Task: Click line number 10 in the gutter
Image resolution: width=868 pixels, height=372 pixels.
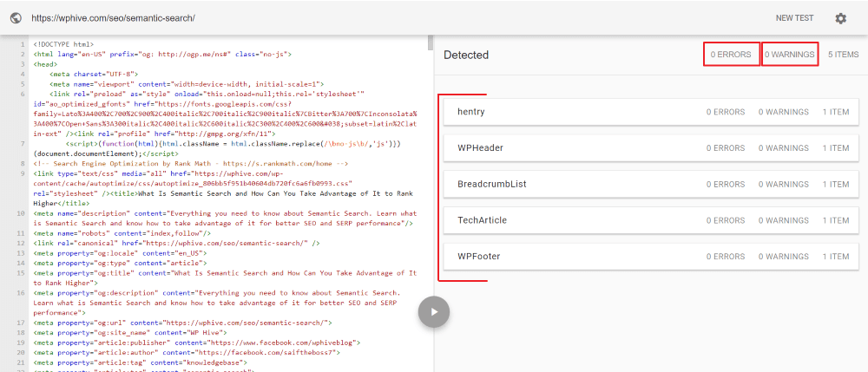Action: (x=20, y=213)
